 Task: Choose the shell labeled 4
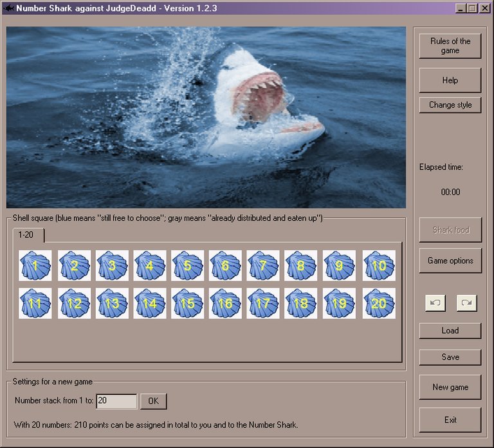150,265
